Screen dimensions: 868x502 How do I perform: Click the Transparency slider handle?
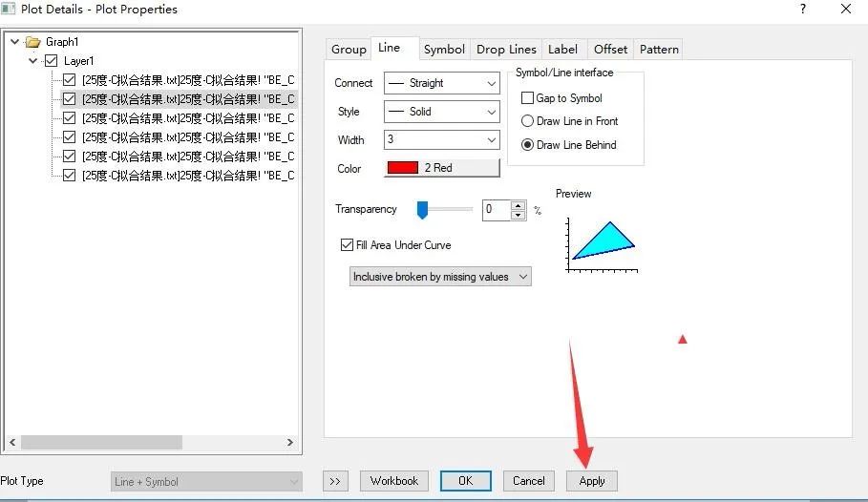coord(422,210)
